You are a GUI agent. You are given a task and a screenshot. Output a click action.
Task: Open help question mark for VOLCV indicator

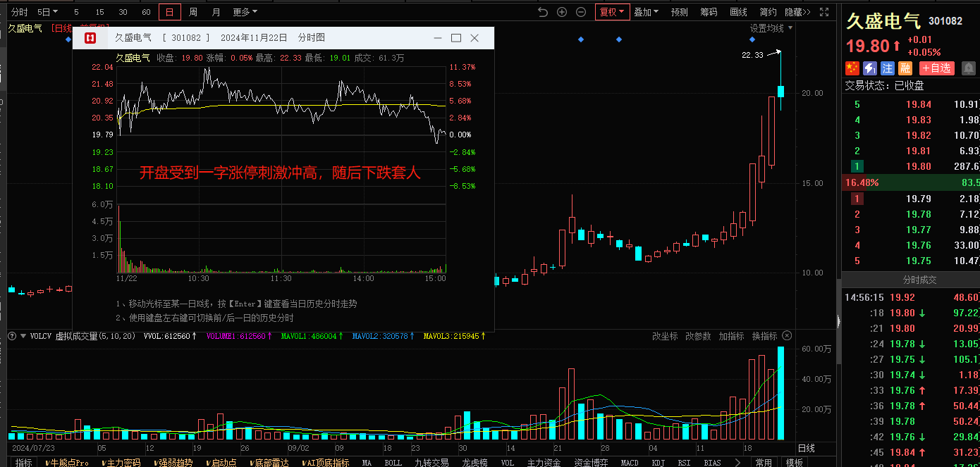12,336
